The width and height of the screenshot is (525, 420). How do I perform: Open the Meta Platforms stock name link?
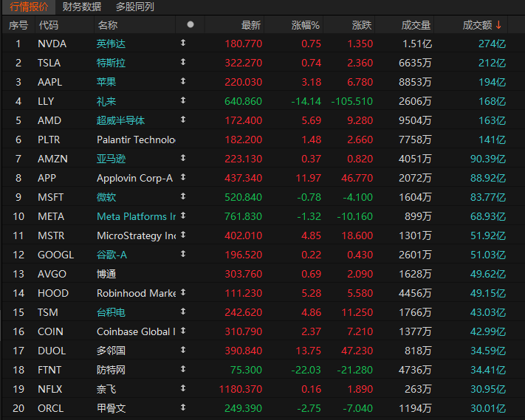click(x=137, y=216)
